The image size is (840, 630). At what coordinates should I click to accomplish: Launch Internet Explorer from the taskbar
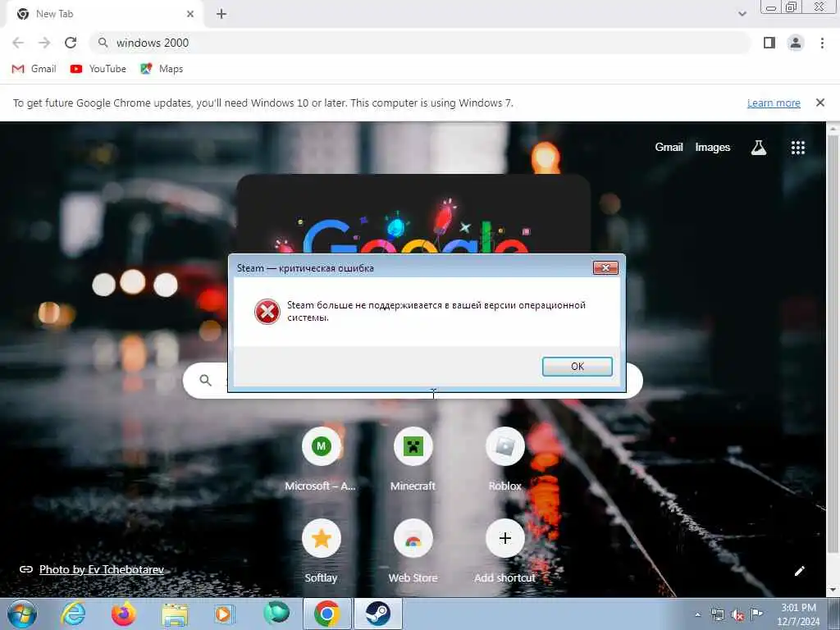click(x=73, y=614)
